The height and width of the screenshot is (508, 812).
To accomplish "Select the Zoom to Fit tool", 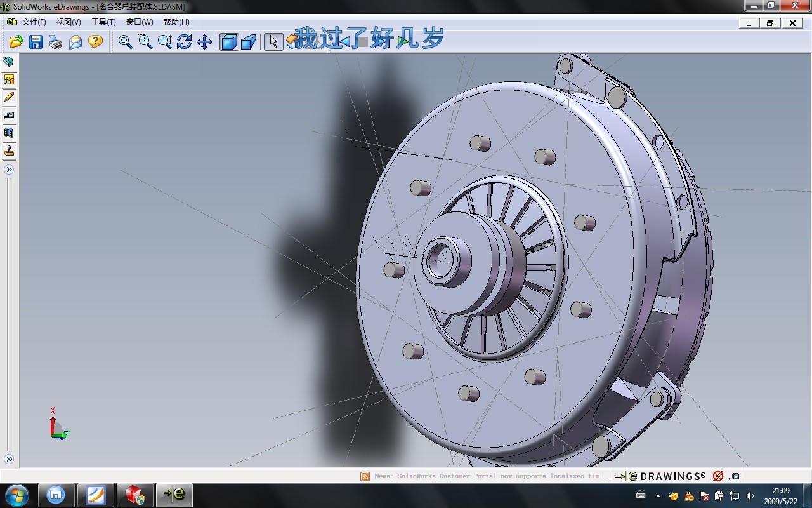I will [x=125, y=42].
